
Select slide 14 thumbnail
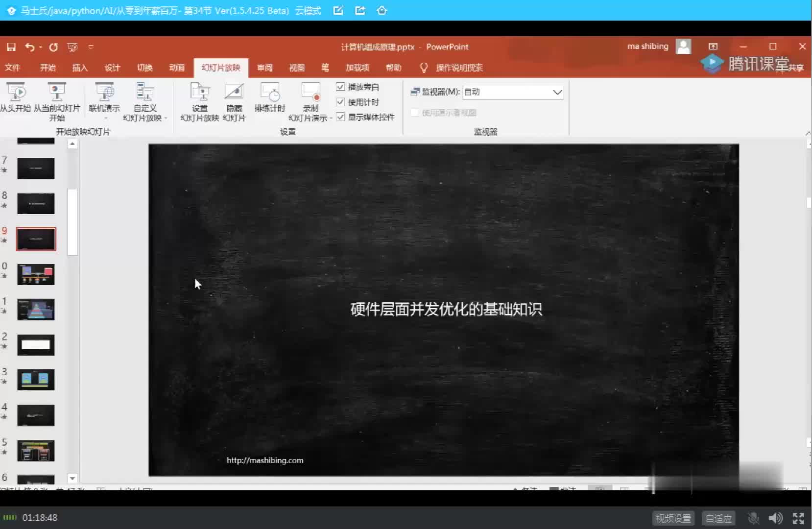click(x=36, y=415)
